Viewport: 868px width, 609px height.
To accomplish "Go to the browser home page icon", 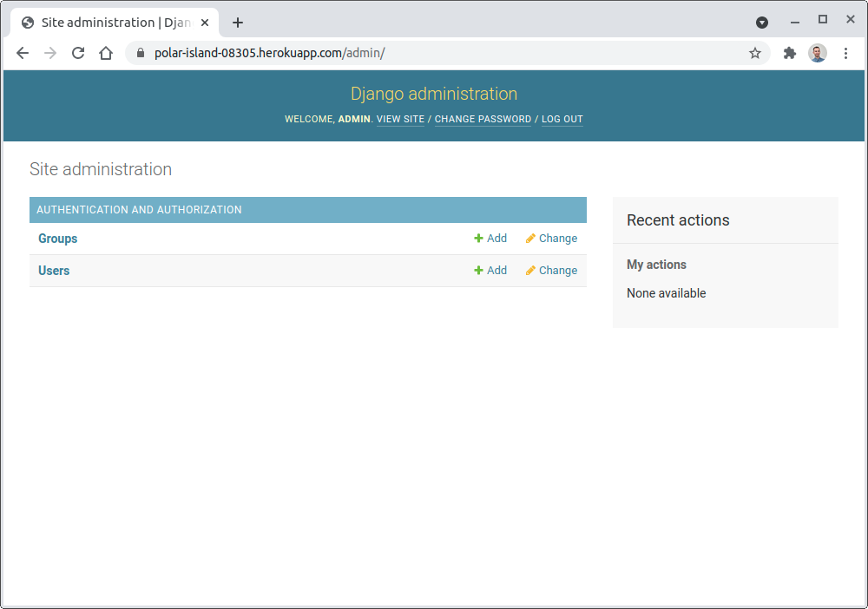I will [x=106, y=53].
